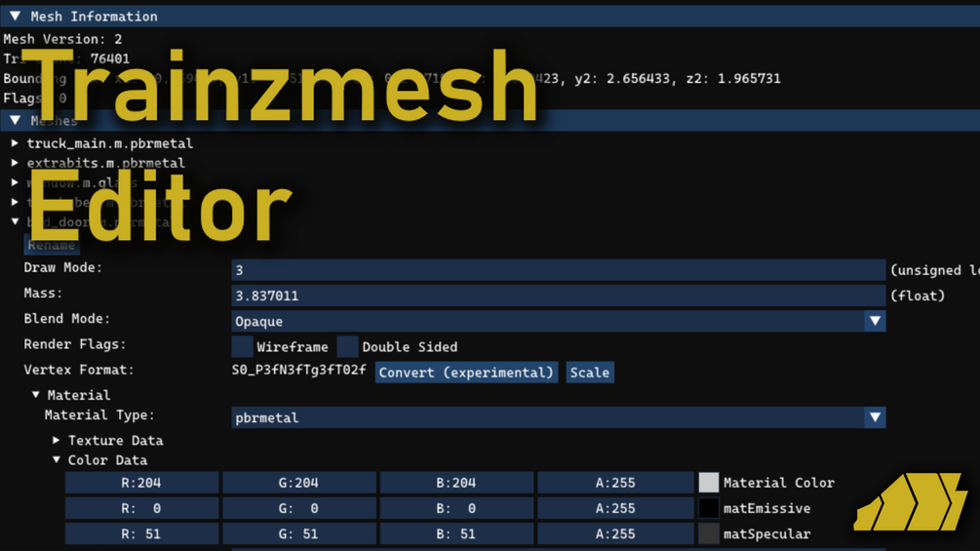Select matEmissive B: 0 field
The width and height of the screenshot is (980, 551).
click(x=457, y=508)
